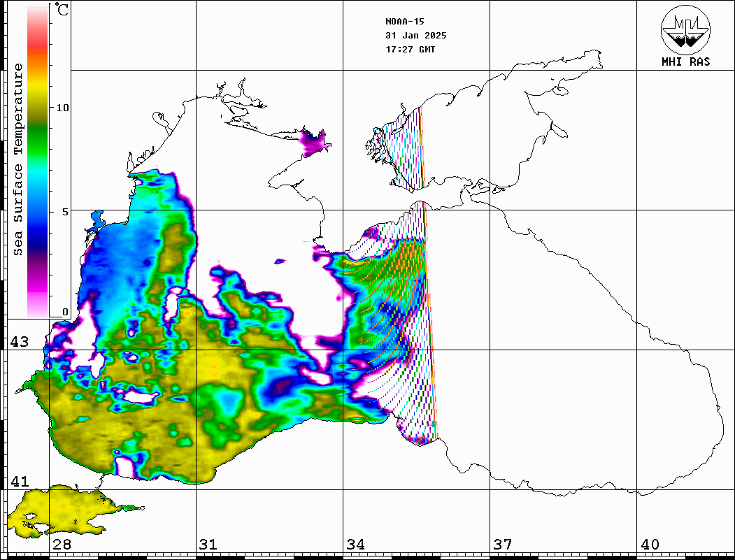Click the longitude label '31'

pyautogui.click(x=208, y=544)
